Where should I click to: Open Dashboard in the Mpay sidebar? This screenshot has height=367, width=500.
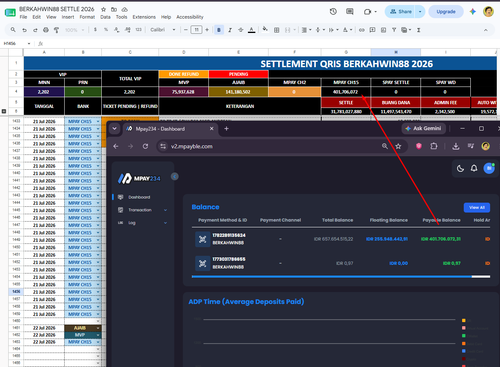139,197
